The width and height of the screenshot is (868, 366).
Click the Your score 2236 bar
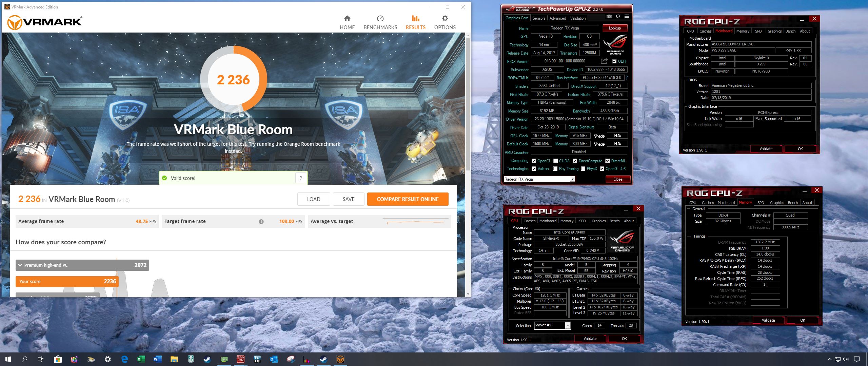tap(67, 282)
